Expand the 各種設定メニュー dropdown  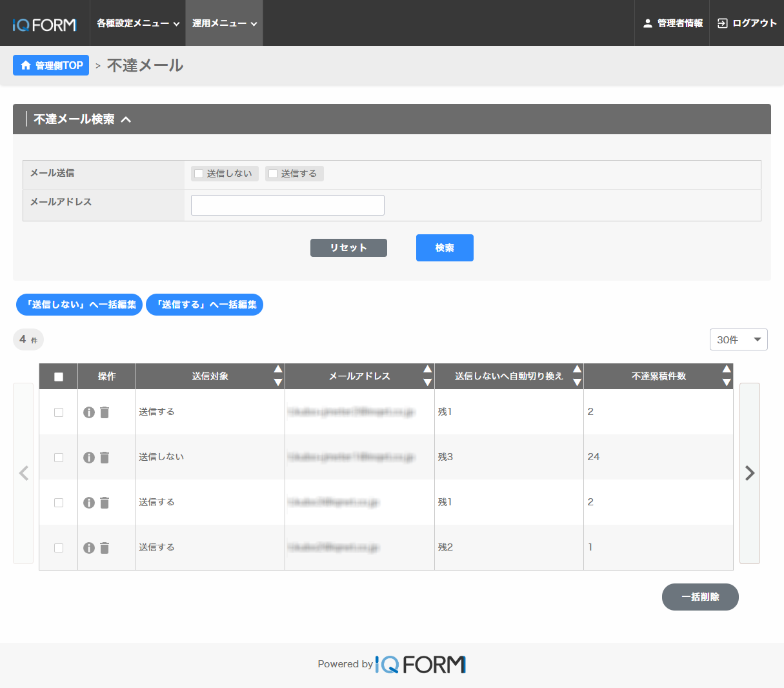tap(137, 23)
